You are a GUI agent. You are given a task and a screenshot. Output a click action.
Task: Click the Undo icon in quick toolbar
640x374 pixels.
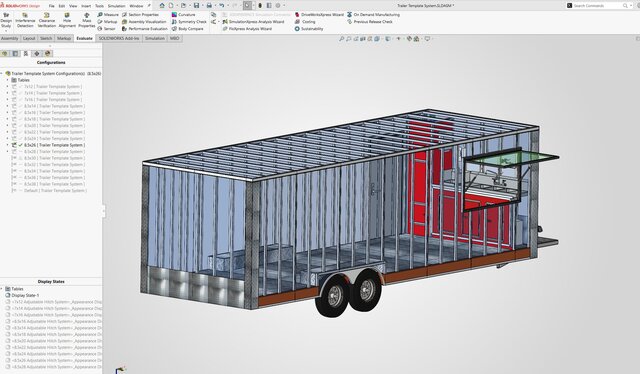pyautogui.click(x=222, y=5)
